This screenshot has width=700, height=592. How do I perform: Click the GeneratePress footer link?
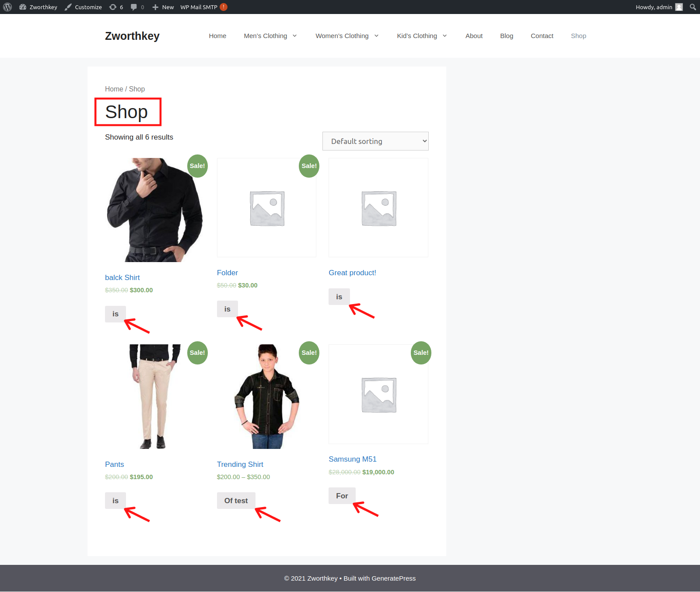coord(394,578)
